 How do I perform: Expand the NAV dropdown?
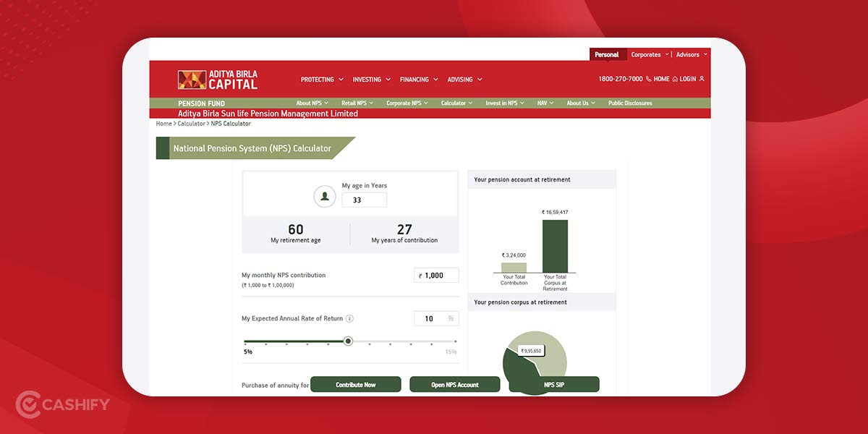tap(544, 103)
